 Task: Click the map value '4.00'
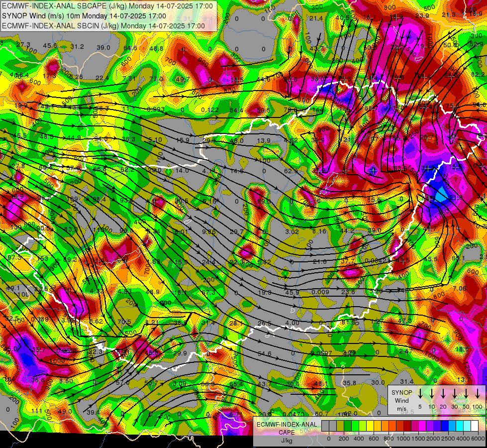292,323
